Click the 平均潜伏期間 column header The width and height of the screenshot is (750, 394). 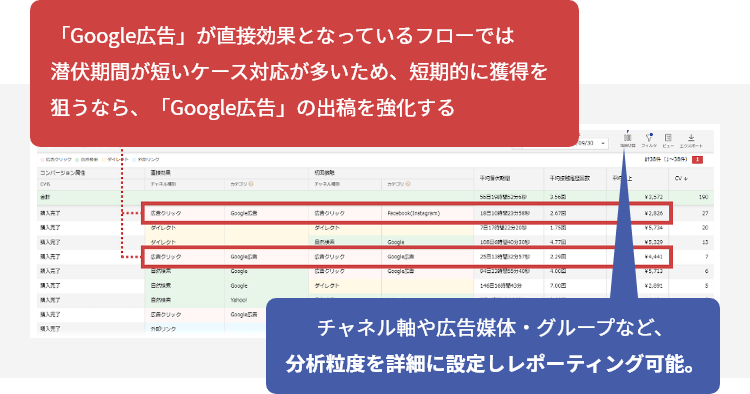coord(495,178)
